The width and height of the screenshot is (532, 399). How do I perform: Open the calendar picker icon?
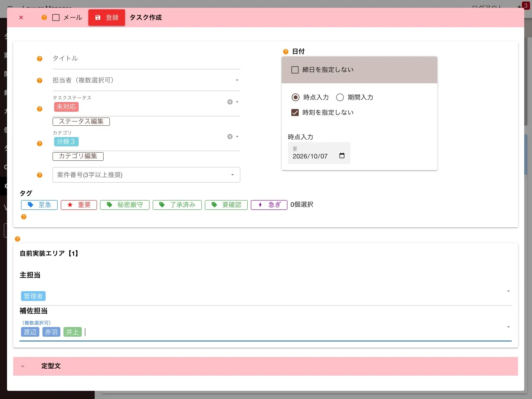[x=342, y=156]
